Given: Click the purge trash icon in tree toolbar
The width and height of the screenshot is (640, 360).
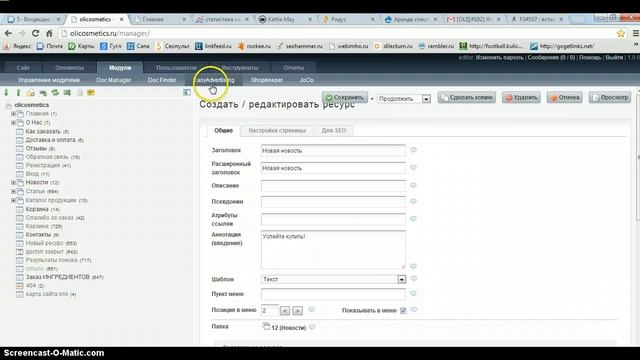Looking at the screenshot, I should (80, 93).
